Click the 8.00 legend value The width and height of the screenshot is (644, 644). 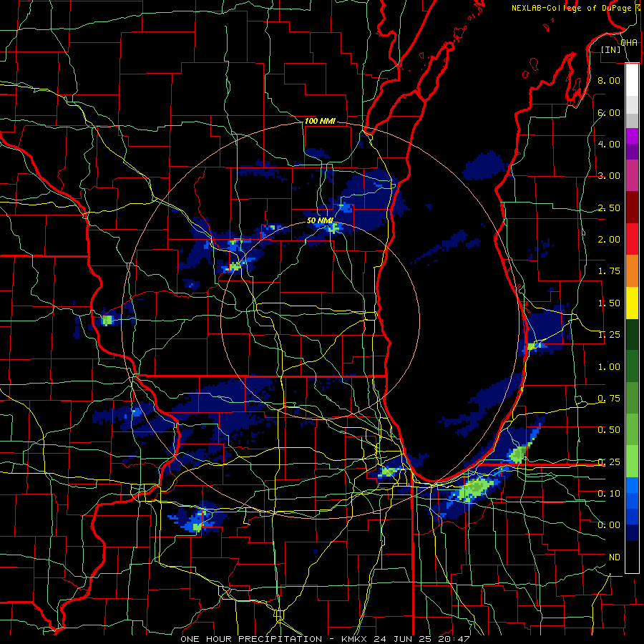pos(609,80)
